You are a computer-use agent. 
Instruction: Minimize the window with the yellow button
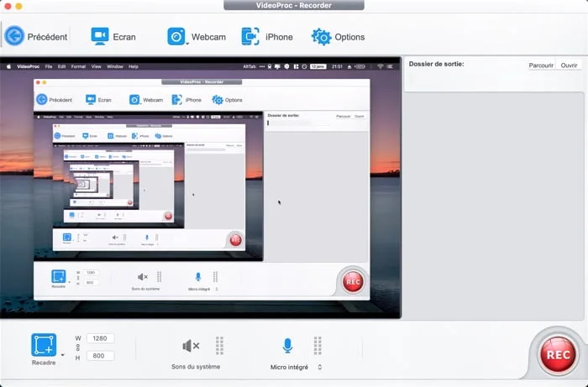tap(18, 7)
